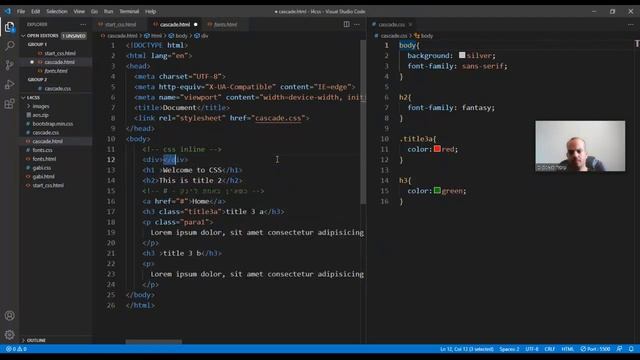Switch to the fonts.html tab

225,24
